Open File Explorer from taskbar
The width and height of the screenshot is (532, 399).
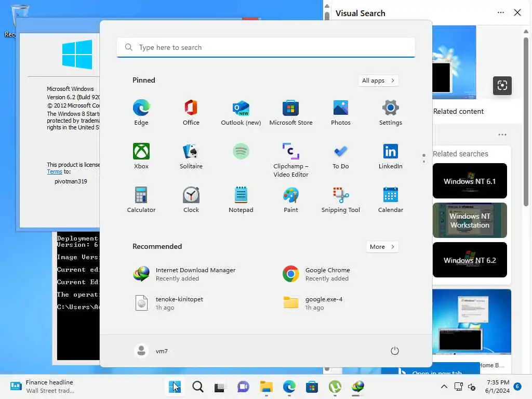267,387
